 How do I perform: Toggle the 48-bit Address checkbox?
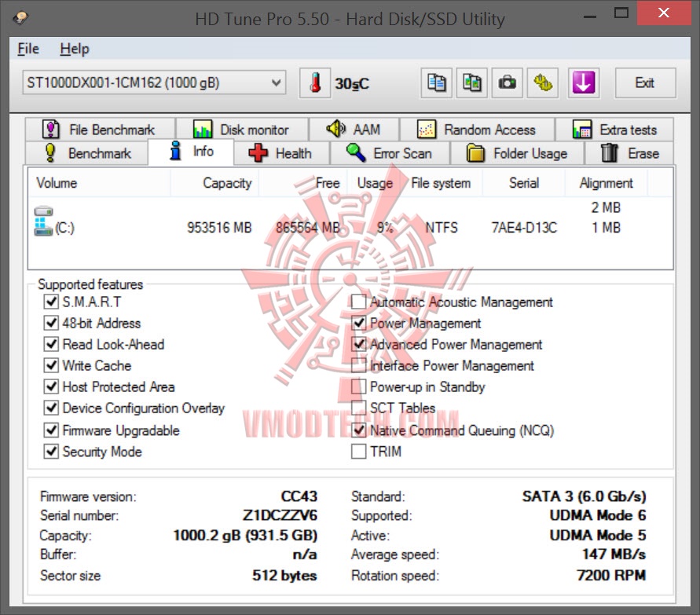51,323
